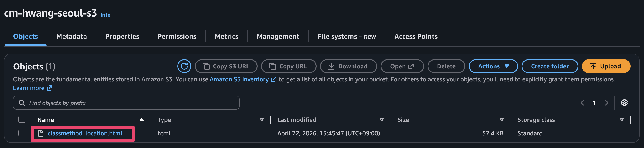Viewport: 644px width, 148px height.
Task: Open the Properties tab
Action: point(122,37)
